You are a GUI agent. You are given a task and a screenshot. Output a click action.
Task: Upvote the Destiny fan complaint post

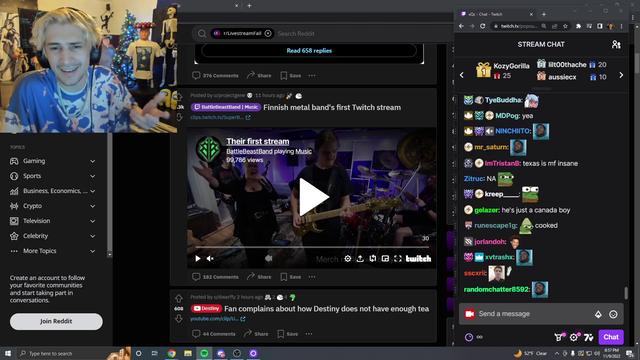[179, 299]
